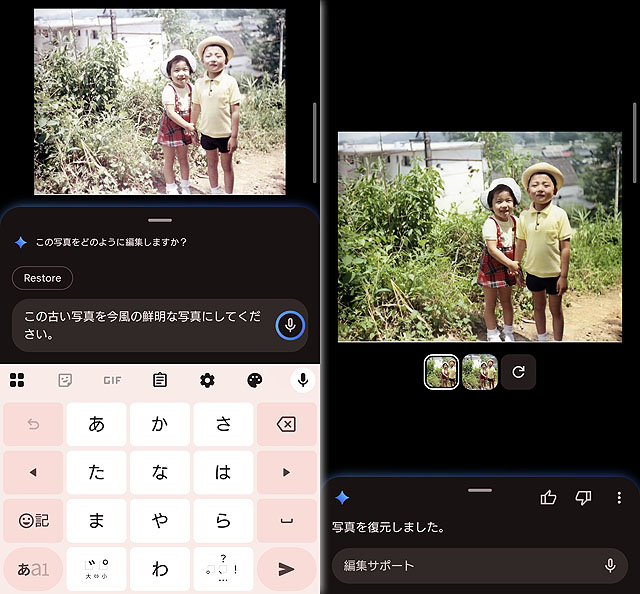Screen dimensions: 640x594
Task: Regenerate the result with the refresh button
Action: (x=518, y=372)
